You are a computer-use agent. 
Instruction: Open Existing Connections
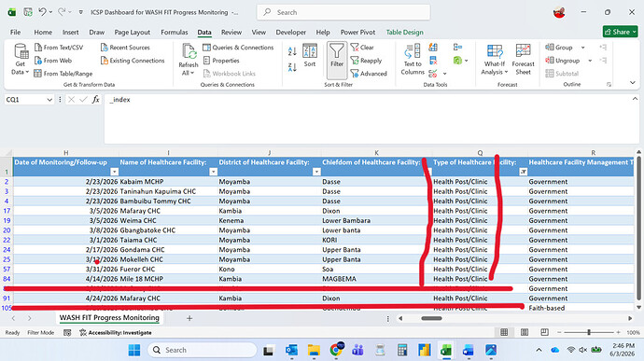(x=133, y=61)
